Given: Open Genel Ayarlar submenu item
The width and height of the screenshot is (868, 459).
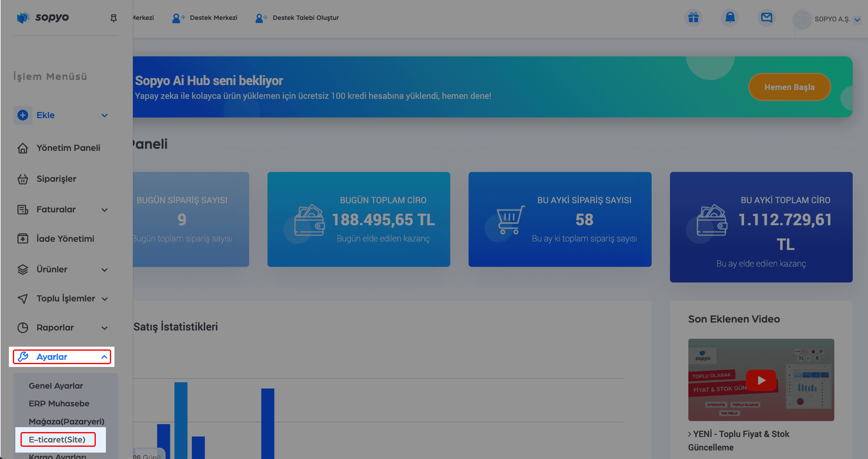Looking at the screenshot, I should (x=56, y=386).
